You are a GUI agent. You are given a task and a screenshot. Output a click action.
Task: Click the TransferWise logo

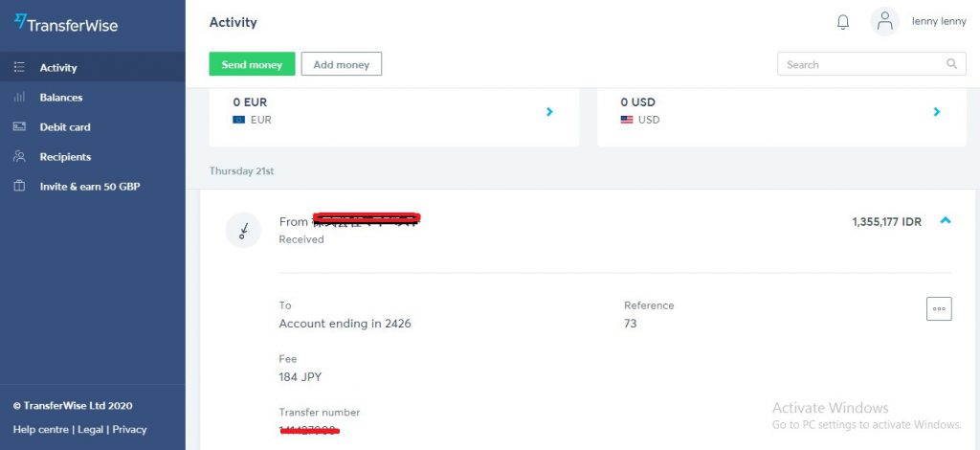click(x=66, y=24)
